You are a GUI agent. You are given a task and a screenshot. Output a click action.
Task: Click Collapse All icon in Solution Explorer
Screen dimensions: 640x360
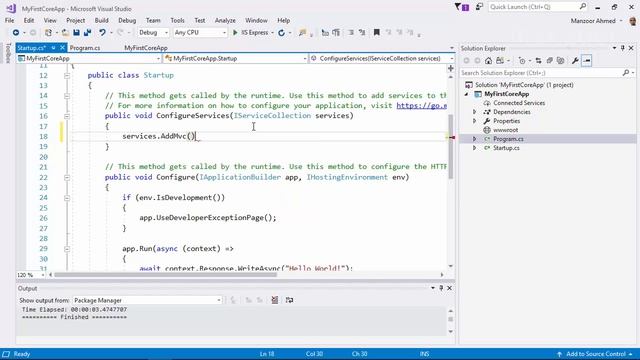click(550, 61)
